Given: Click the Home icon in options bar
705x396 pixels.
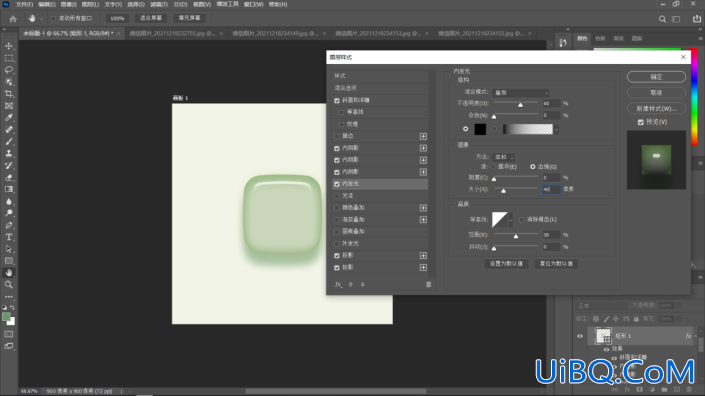Looking at the screenshot, I should click(x=13, y=18).
